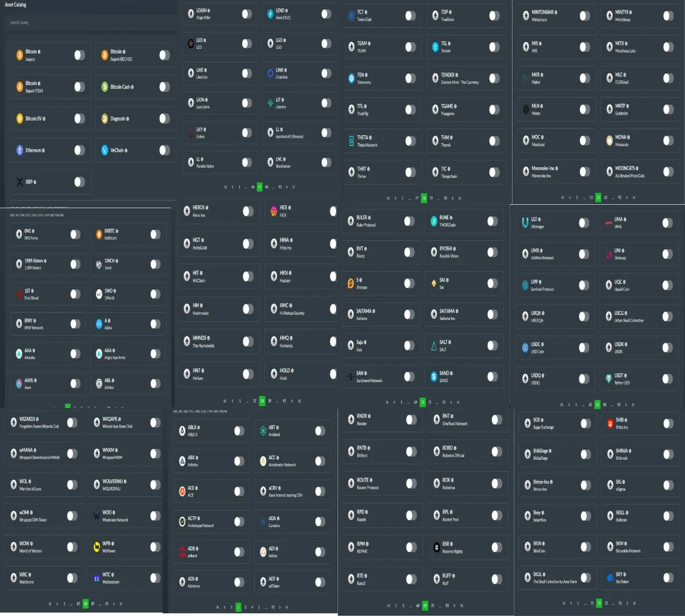Go to page 79 in pagination
The image size is (685, 616).
point(431,198)
